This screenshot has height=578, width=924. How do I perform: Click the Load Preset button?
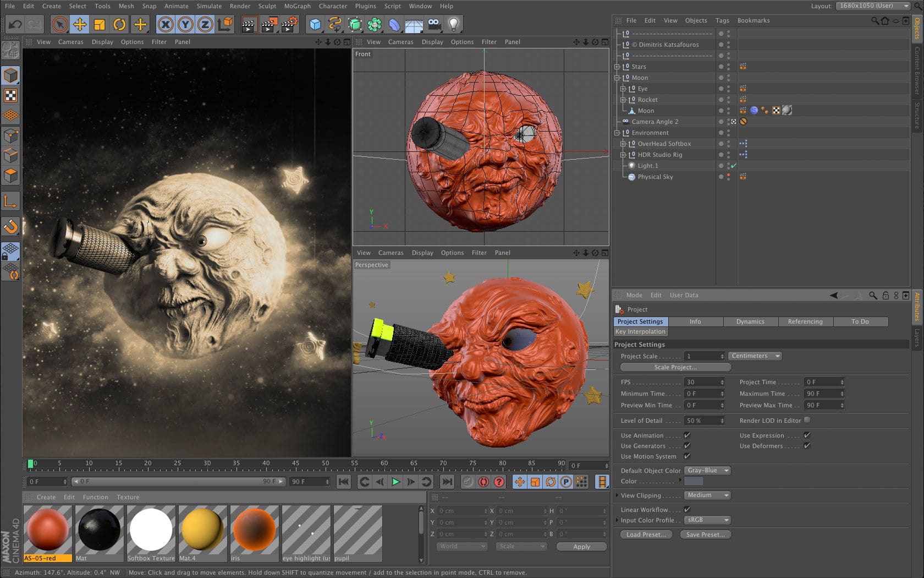(x=646, y=535)
